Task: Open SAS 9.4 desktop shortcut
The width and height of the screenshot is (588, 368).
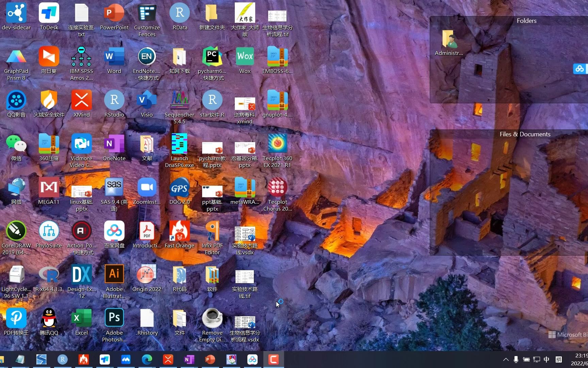Action: pos(114,195)
